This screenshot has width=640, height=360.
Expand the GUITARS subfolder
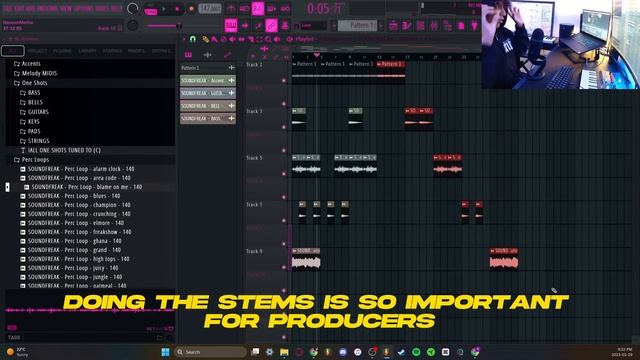pyautogui.click(x=34, y=112)
